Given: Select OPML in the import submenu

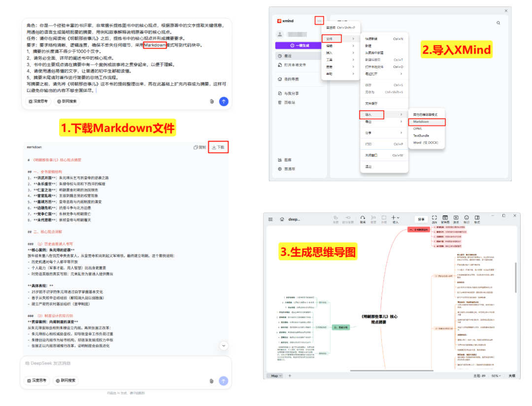Looking at the screenshot, I should (x=427, y=129).
